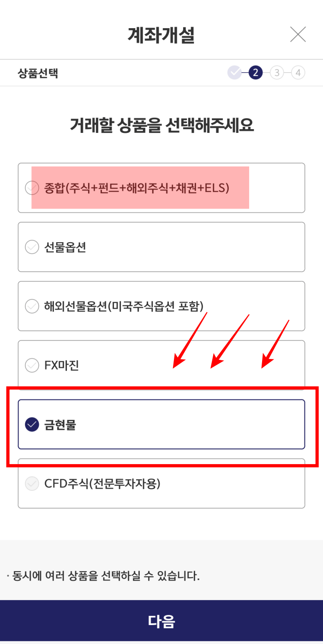
Task: Click the unchecked circle icon beside 선물옵션
Action: pos(31,247)
